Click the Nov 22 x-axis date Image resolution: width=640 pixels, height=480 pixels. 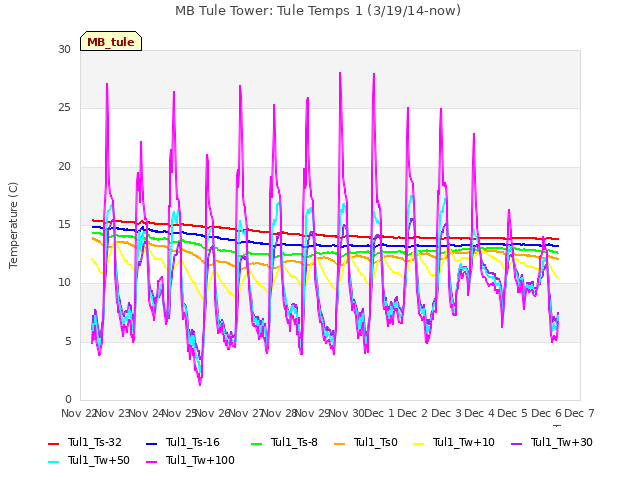coord(78,413)
